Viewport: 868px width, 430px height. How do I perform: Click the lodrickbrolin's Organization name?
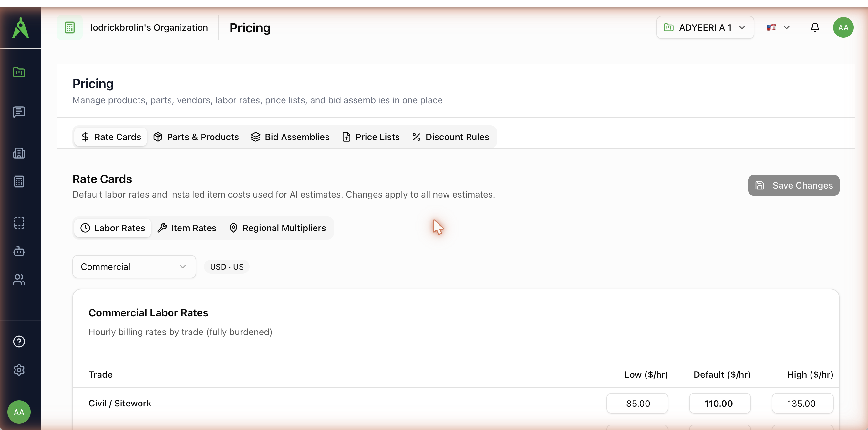click(149, 28)
